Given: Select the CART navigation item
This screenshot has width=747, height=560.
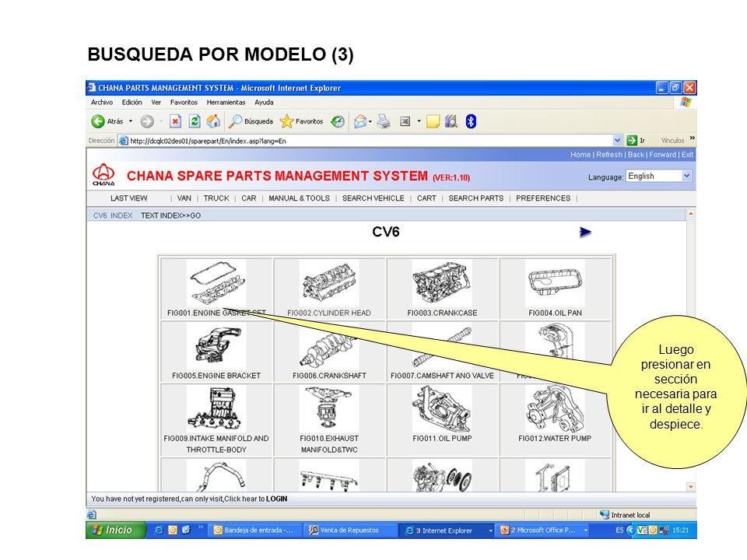Looking at the screenshot, I should (426, 198).
